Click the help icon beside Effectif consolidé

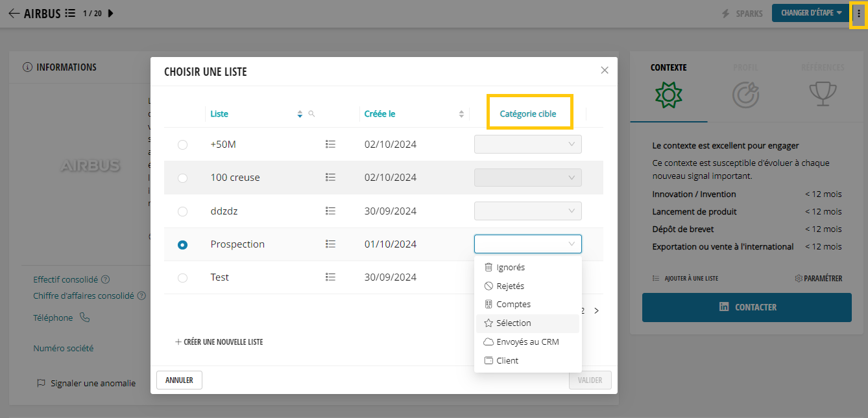(x=105, y=279)
